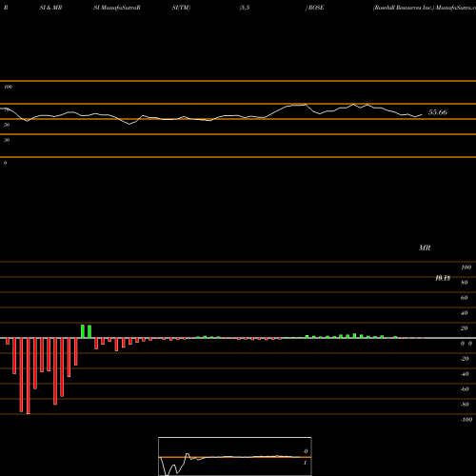The width and height of the screenshot is (476, 476).
Task: Click the RSI axis label 0
Action: click(5, 163)
